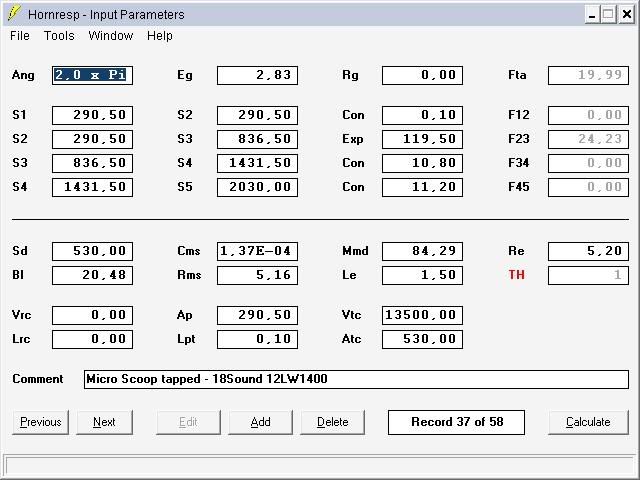Click the S1 field in the first column

pos(92,115)
